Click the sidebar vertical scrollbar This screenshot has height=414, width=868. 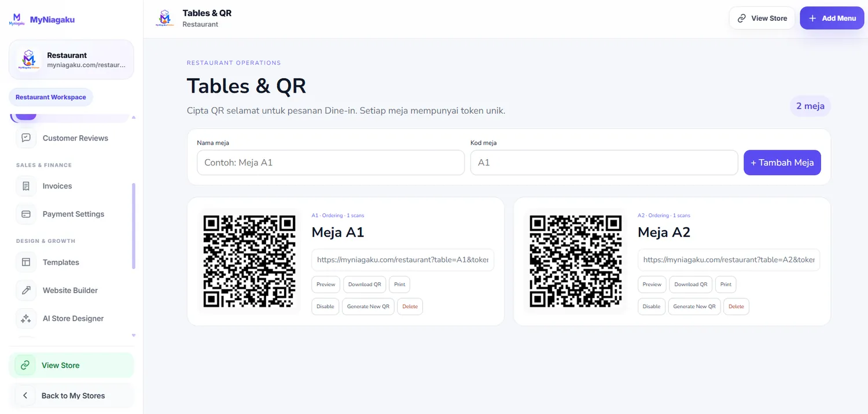coord(134,226)
